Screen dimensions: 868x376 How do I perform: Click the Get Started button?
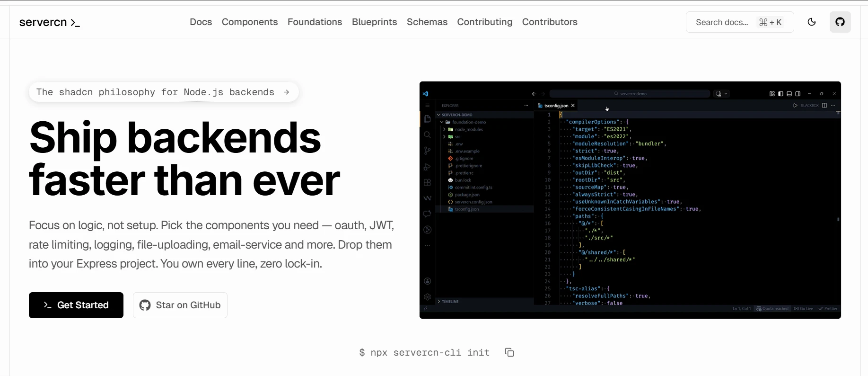point(76,305)
